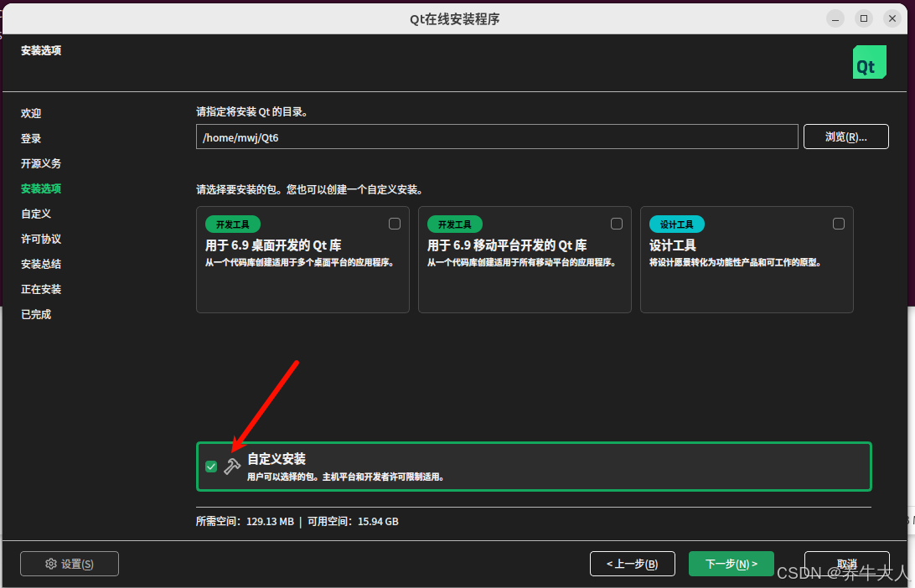This screenshot has width=915, height=588.
Task: Open the 欢迎 step in sidebar
Action: pos(31,113)
